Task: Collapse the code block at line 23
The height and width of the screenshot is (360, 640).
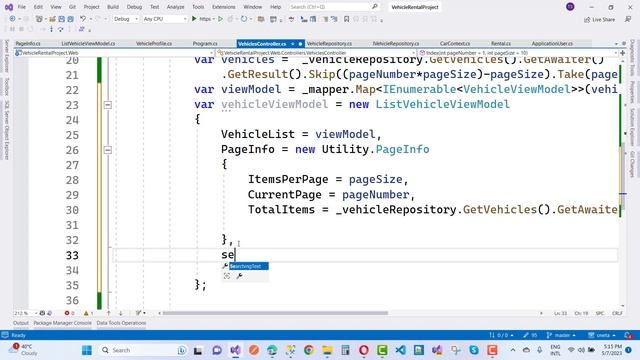Action: (107, 105)
